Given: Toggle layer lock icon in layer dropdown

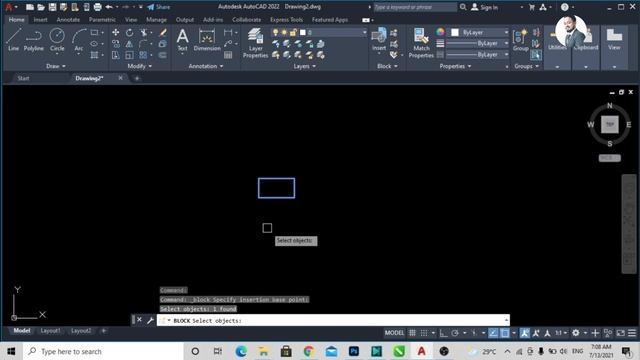Looking at the screenshot, I should click(x=293, y=32).
